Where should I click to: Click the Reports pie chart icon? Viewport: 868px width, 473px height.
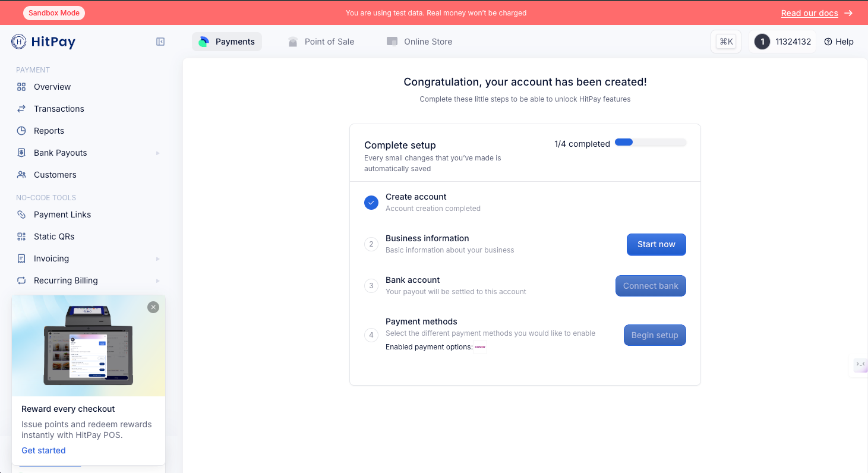coord(21,131)
